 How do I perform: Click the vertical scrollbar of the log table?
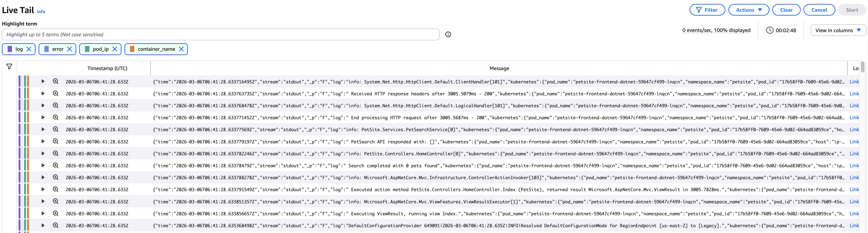point(863,67)
